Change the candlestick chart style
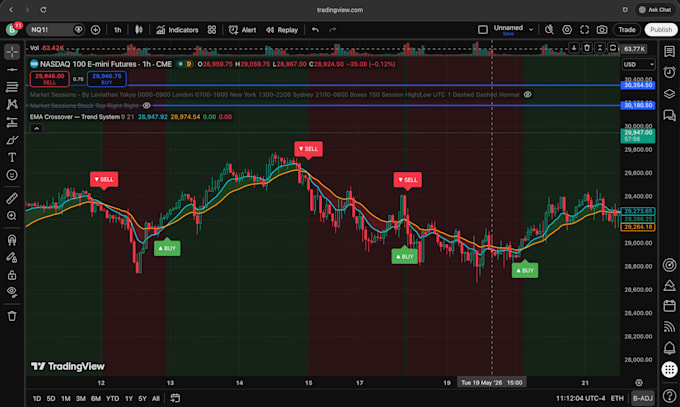Image resolution: width=680 pixels, height=407 pixels. [139, 30]
